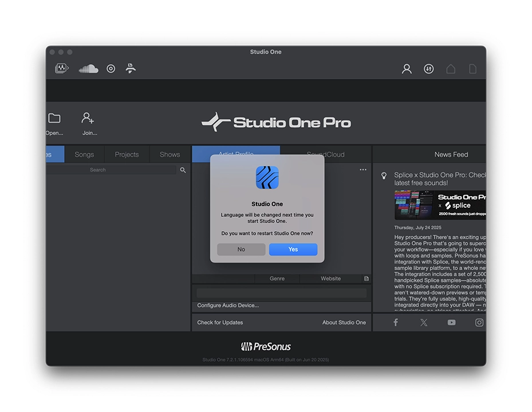This screenshot has height=412, width=532.
Task: Select the Shows tab
Action: [x=170, y=154]
